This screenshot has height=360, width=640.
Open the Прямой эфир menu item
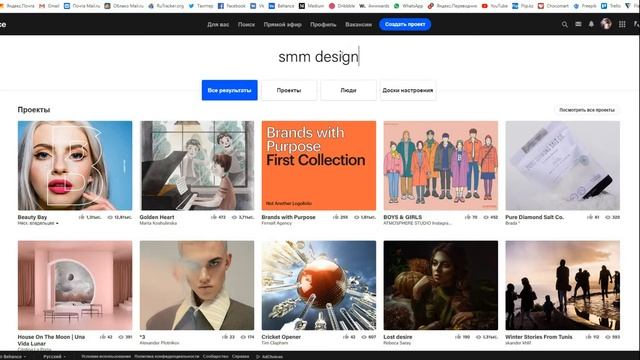point(282,24)
